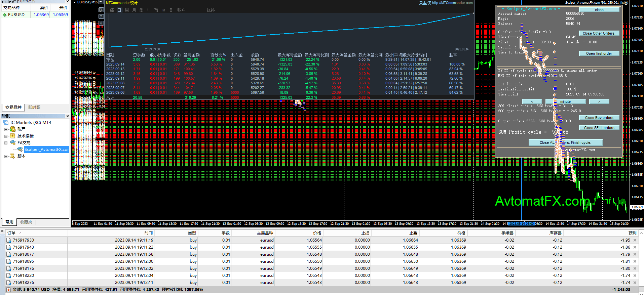Click the order icon for 716917930

pyautogui.click(x=9, y=240)
